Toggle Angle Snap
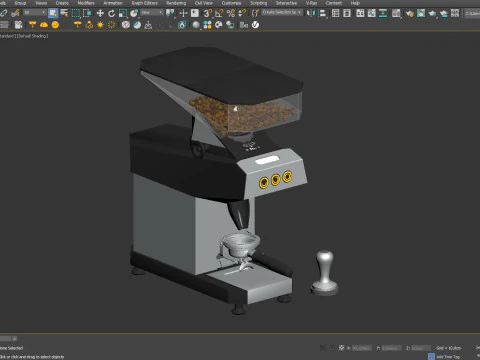Screen dimensions: 480x360 coord(219,13)
